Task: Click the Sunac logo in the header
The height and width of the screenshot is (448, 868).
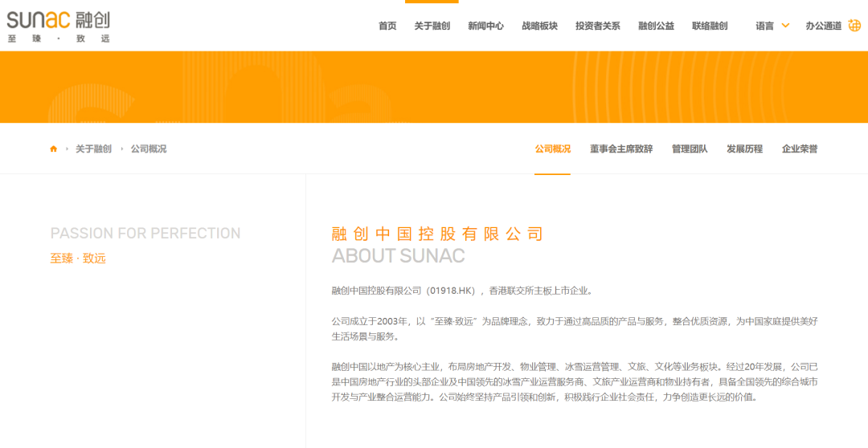Action: (x=58, y=26)
